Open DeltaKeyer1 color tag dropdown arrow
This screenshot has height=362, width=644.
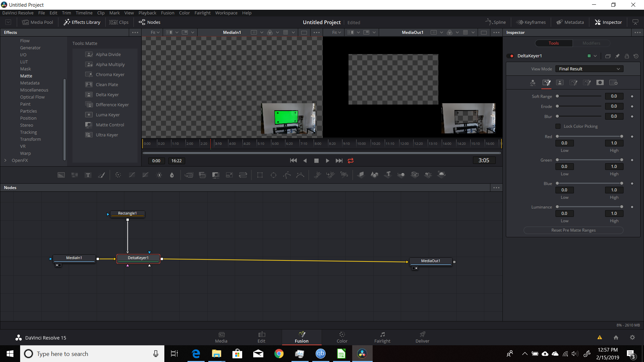tap(595, 56)
